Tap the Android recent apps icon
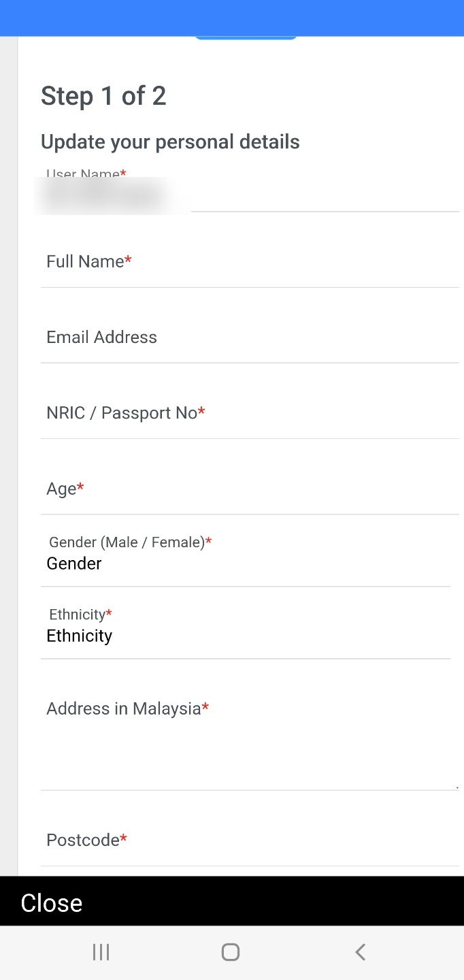The width and height of the screenshot is (464, 980). pos(101,952)
